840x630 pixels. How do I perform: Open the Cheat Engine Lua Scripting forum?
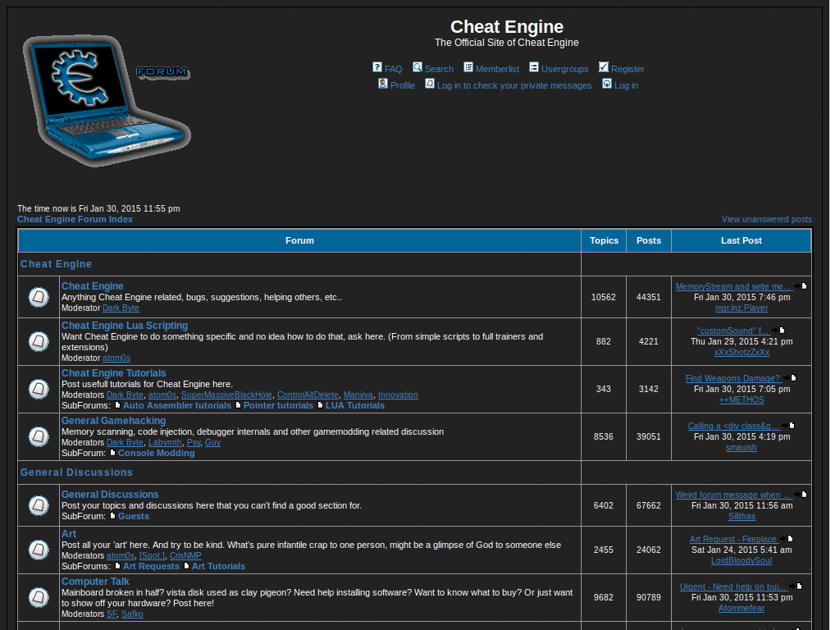[124, 325]
